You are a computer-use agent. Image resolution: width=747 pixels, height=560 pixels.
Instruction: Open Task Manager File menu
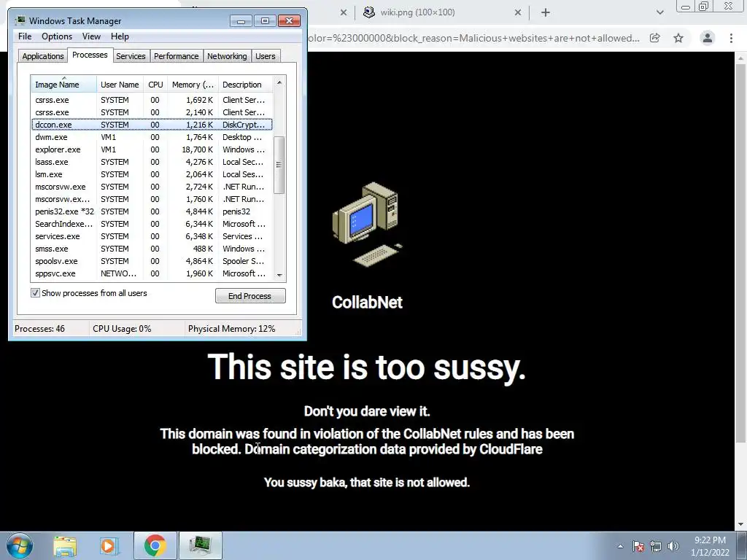point(25,36)
